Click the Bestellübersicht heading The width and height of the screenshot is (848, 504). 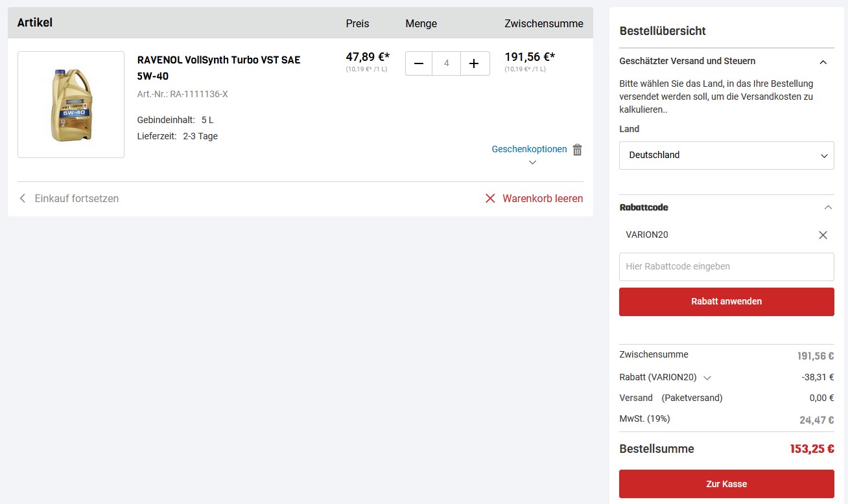(x=663, y=30)
